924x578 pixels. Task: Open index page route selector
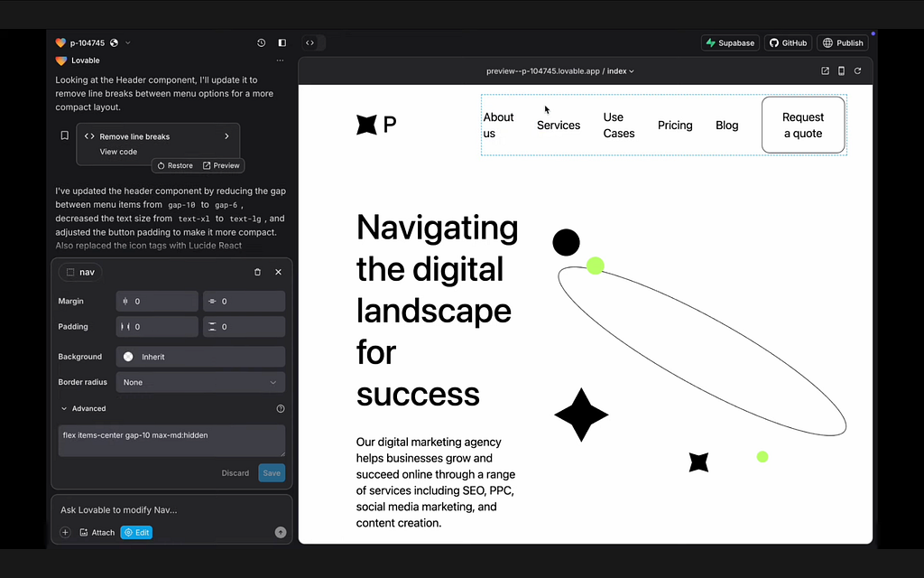tap(621, 71)
